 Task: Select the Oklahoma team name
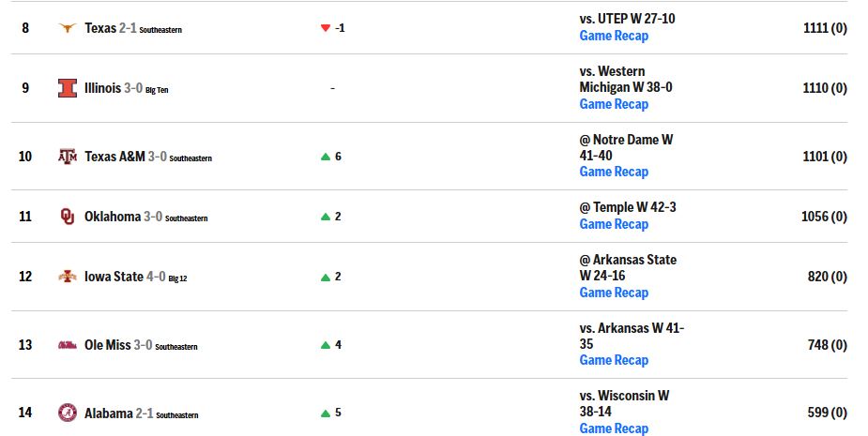click(x=113, y=217)
